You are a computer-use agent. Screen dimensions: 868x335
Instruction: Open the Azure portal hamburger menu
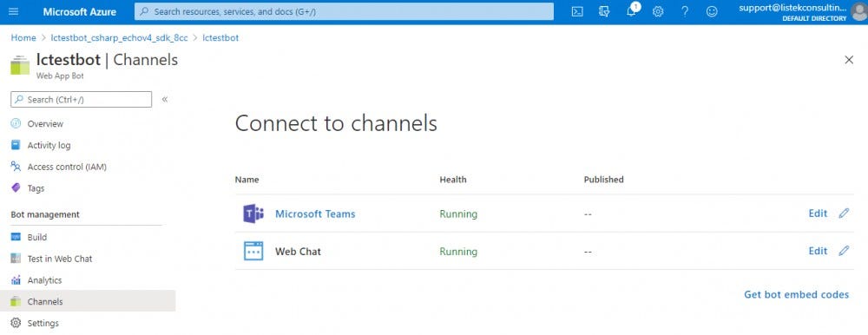coord(14,11)
